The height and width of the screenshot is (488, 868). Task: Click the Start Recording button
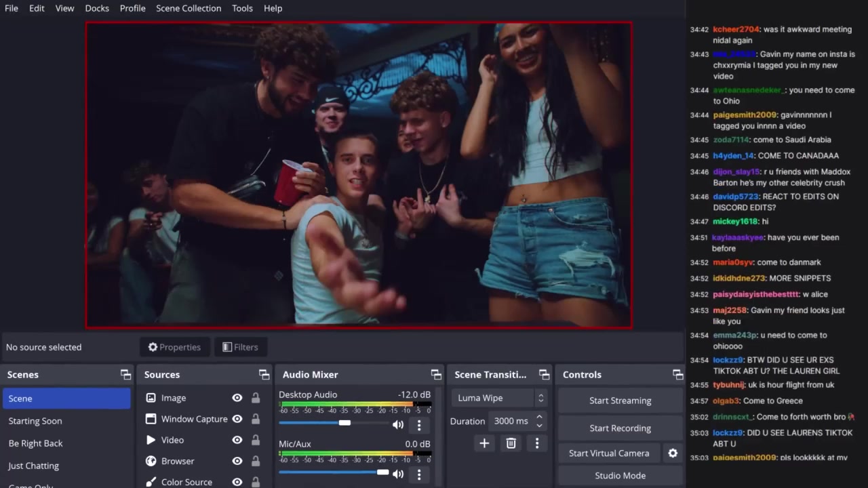(620, 428)
